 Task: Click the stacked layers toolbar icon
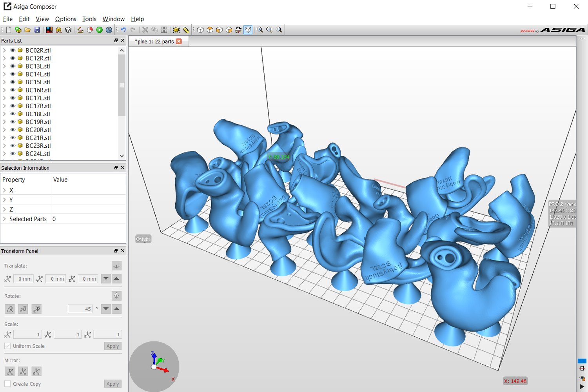point(68,30)
